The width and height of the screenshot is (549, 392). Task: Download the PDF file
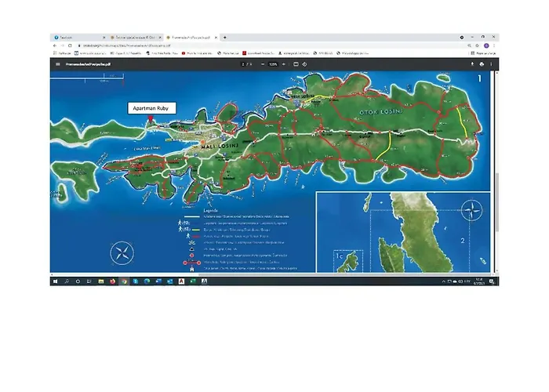472,64
